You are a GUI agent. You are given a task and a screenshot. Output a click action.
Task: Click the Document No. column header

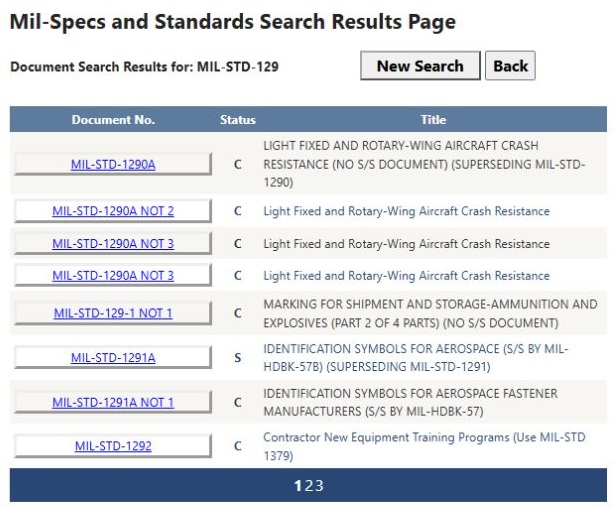pyautogui.click(x=113, y=120)
